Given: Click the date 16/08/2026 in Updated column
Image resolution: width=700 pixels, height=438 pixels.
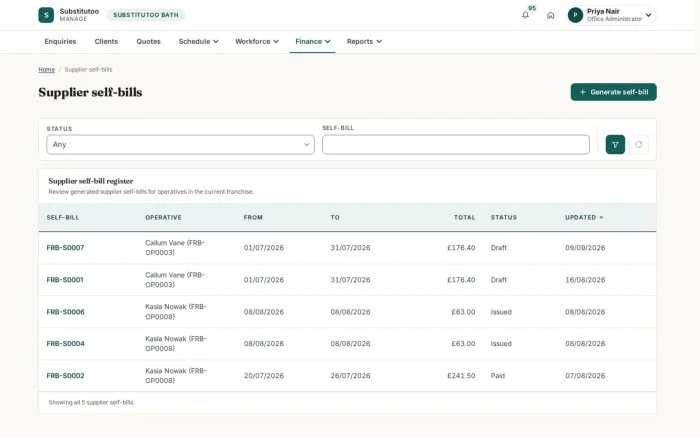Looking at the screenshot, I should click(x=585, y=280).
